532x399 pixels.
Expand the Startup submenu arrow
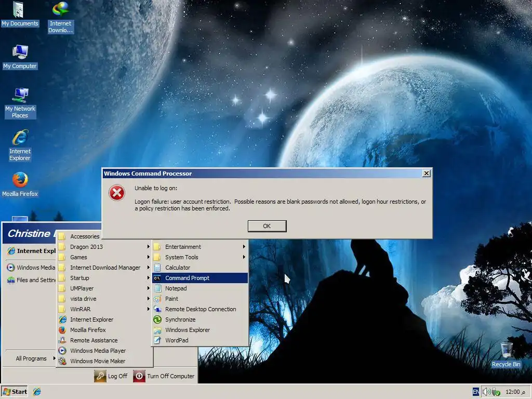148,278
